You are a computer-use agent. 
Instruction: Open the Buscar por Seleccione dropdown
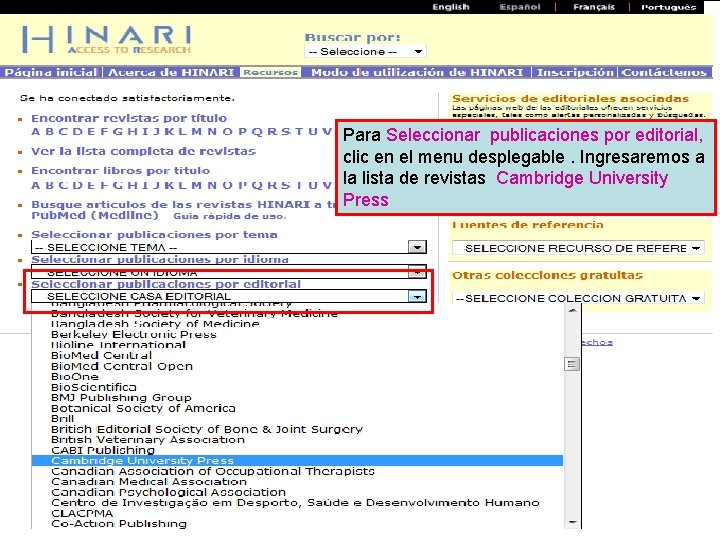[x=365, y=51]
